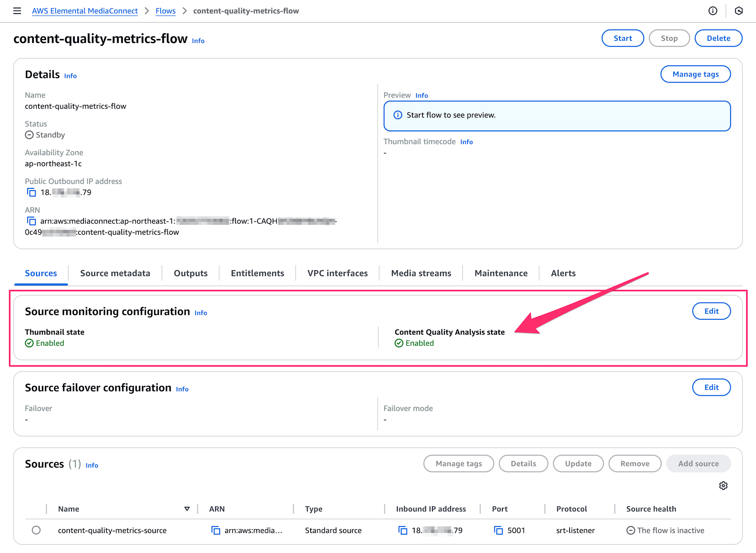This screenshot has height=553, width=756.
Task: Click the Standard source type cell
Action: click(333, 530)
